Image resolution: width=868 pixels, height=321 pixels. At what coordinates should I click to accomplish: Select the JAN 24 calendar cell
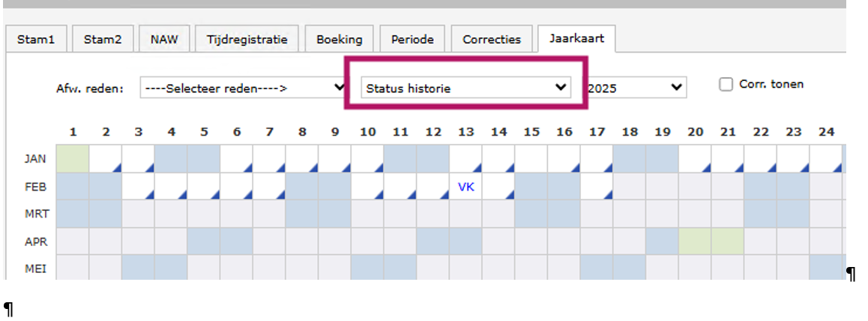(826, 160)
